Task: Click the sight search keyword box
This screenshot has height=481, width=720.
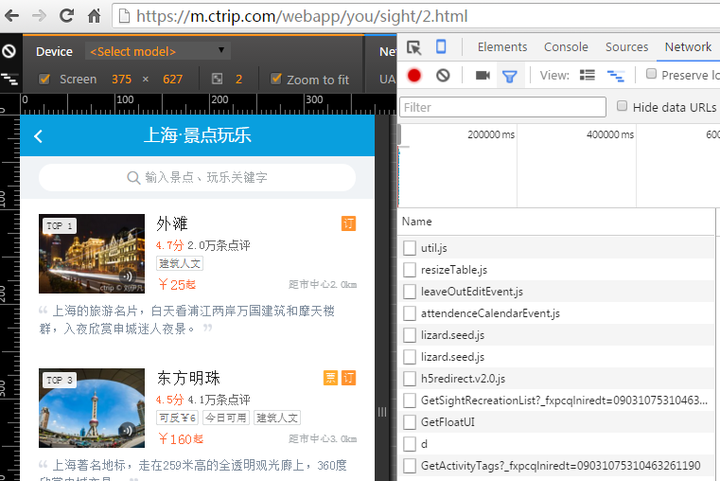Action: click(x=197, y=177)
